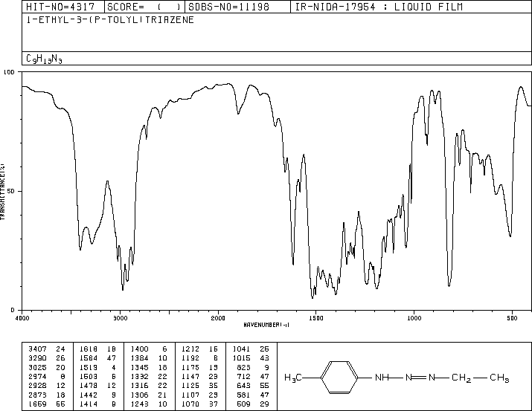The image size is (532, 411).
Task: Click the 50 transmittance axis label
Action: pos(11,191)
